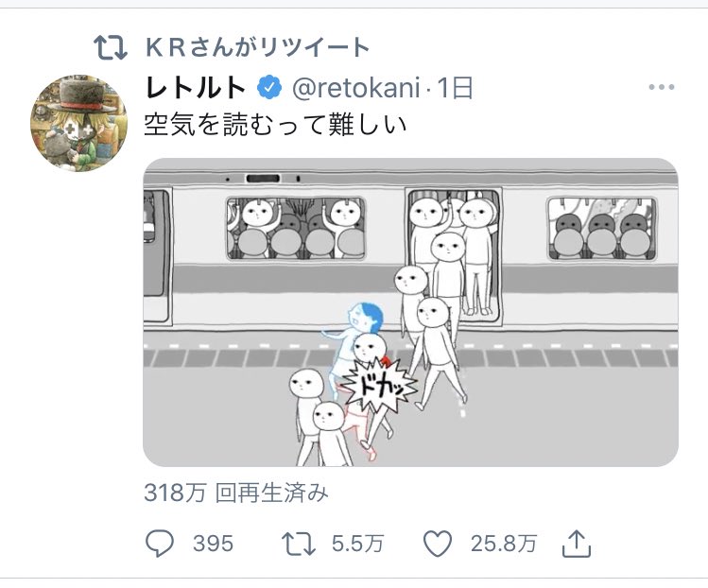Screen dimensions: 708x588
Task: Click the retweet icon beside KRさんがリツイート
Action: pyautogui.click(x=111, y=48)
